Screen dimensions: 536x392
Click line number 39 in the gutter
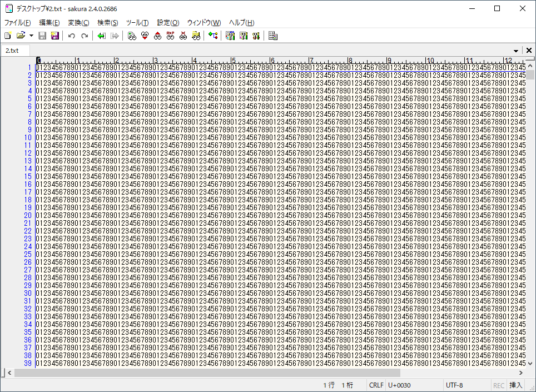28,363
